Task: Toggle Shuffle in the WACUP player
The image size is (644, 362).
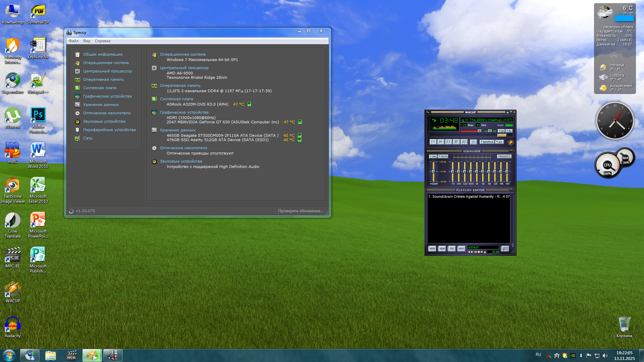Action: click(487, 142)
